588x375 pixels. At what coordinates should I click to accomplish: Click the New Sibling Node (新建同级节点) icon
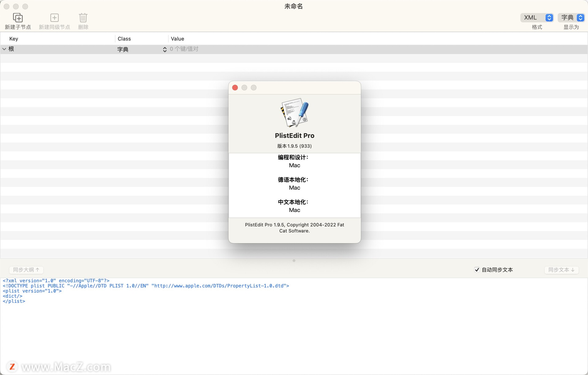[x=55, y=18]
